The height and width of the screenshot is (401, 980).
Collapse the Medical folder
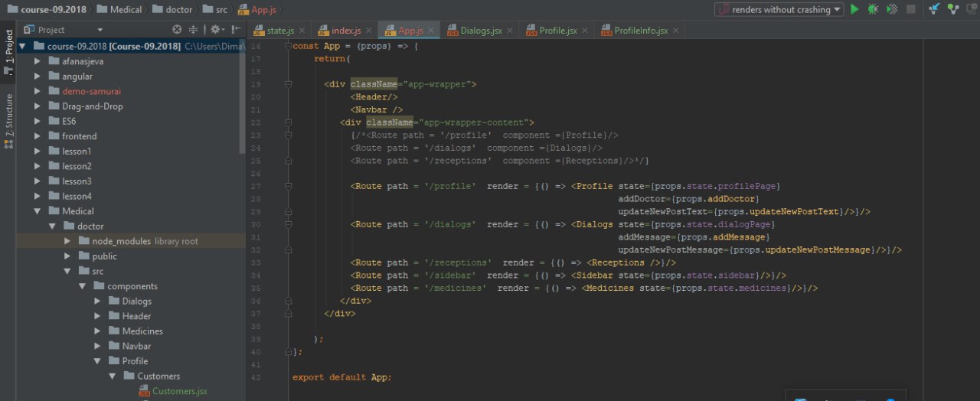(x=38, y=211)
